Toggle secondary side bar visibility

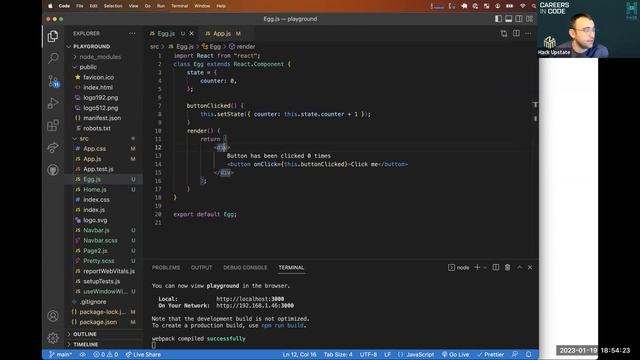tap(519, 19)
